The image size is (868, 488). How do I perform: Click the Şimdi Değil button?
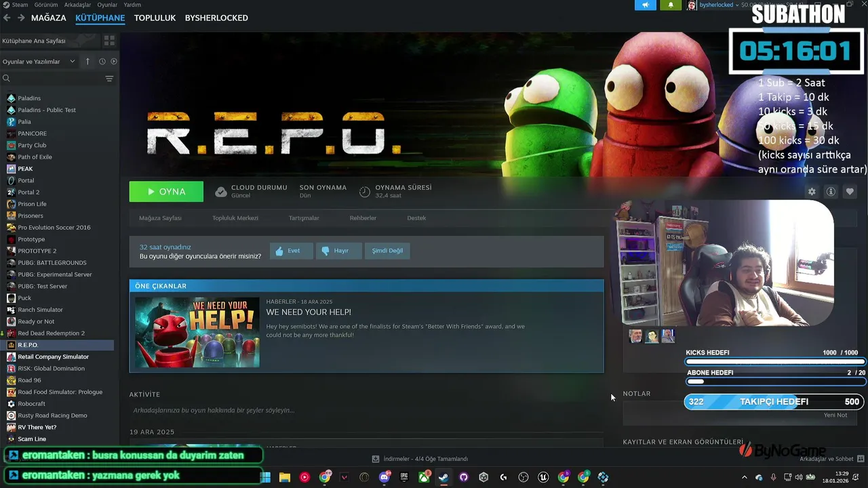(x=387, y=251)
